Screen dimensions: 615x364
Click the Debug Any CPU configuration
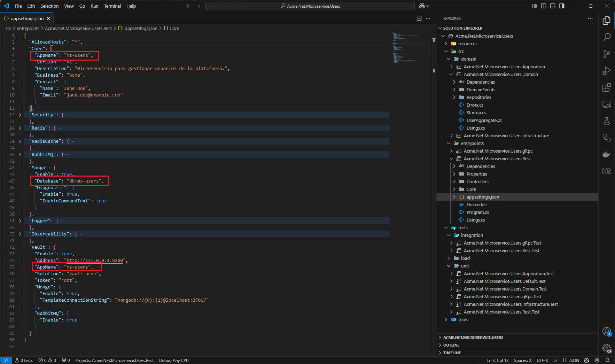click(174, 360)
